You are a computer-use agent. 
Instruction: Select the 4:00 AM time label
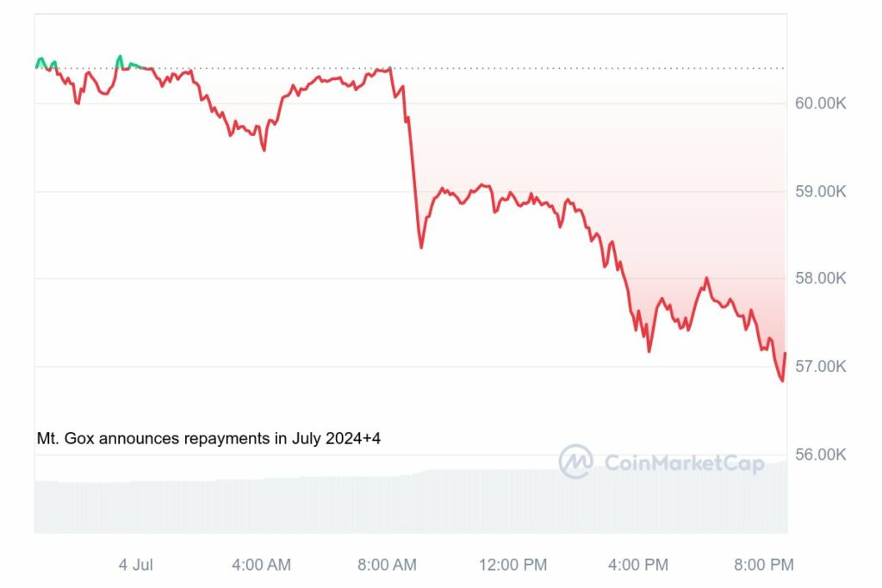pos(262,565)
